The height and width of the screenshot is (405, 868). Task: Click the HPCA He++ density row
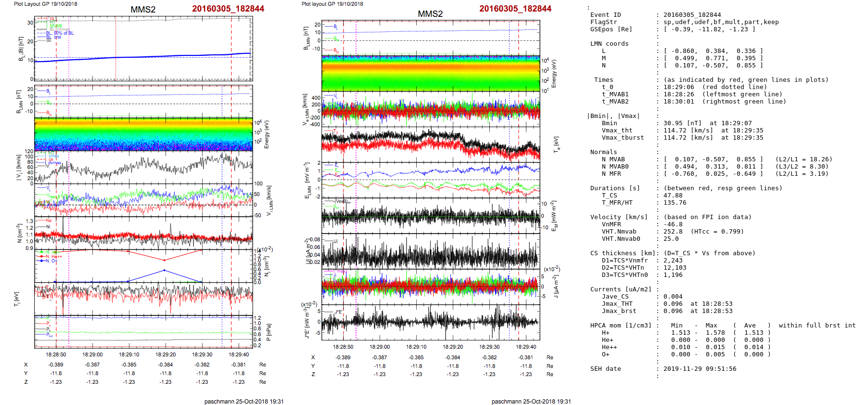[720, 347]
